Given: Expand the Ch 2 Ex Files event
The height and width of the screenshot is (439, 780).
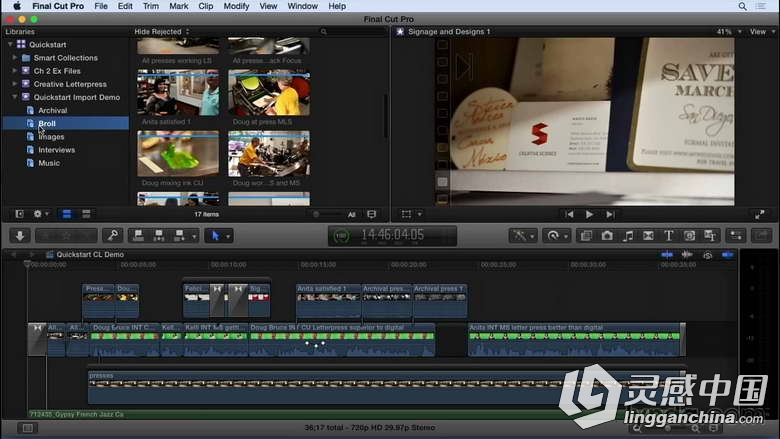Looking at the screenshot, I should click(x=14, y=71).
